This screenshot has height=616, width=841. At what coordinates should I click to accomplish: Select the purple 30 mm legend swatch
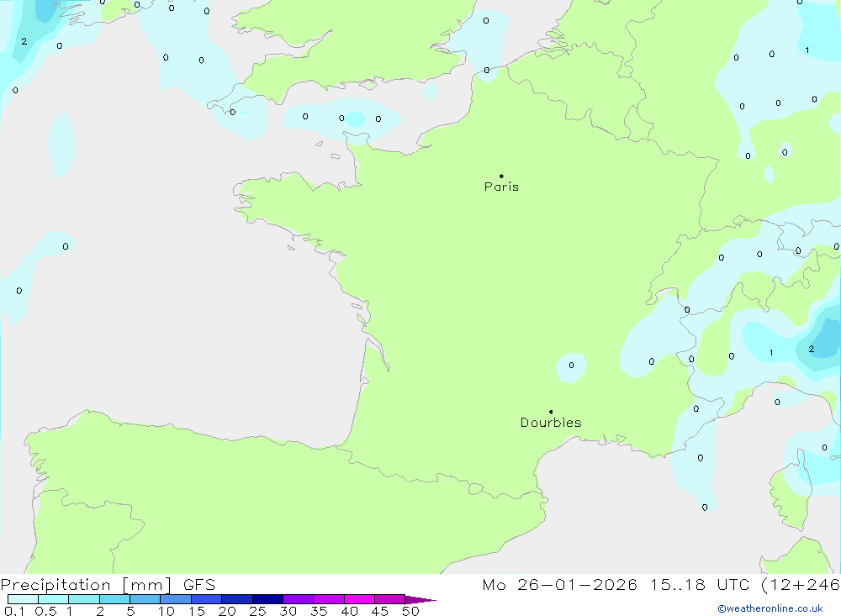pos(298,600)
